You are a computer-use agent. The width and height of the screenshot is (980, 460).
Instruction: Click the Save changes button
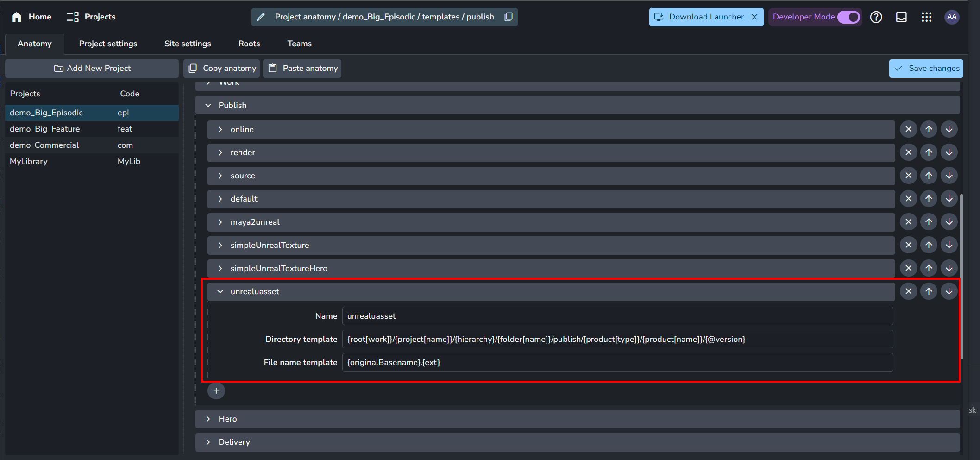[926, 68]
